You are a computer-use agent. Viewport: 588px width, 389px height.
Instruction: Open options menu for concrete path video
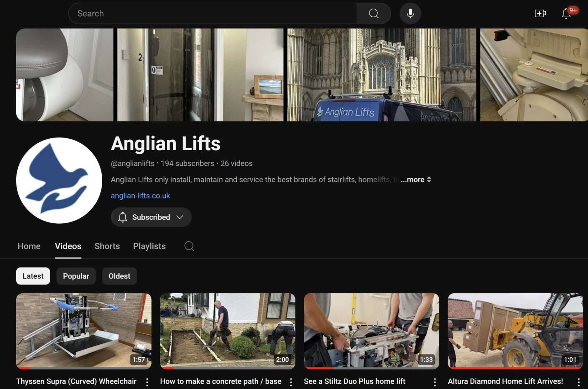(291, 382)
